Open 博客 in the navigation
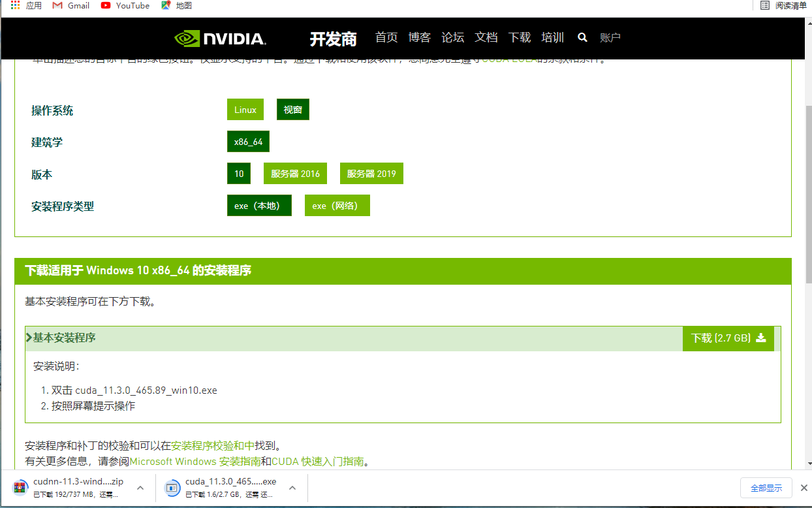Screen dimensions: 812x508 (x=420, y=38)
